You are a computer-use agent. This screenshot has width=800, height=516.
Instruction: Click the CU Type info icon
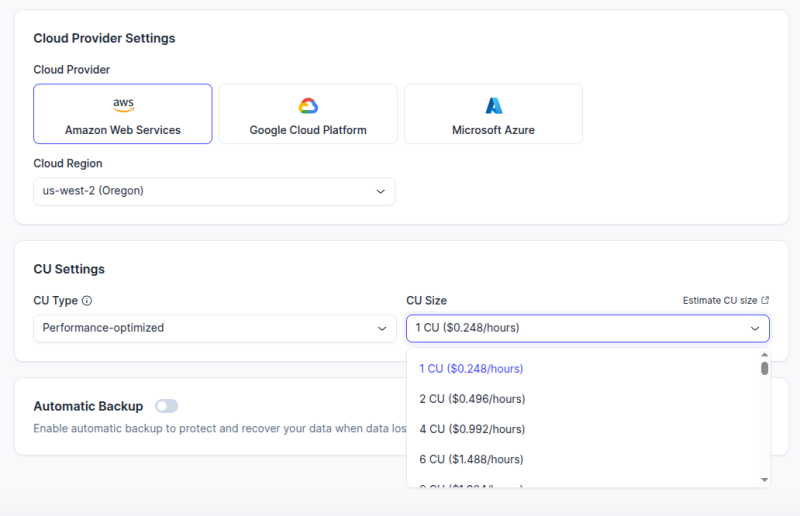(x=87, y=300)
